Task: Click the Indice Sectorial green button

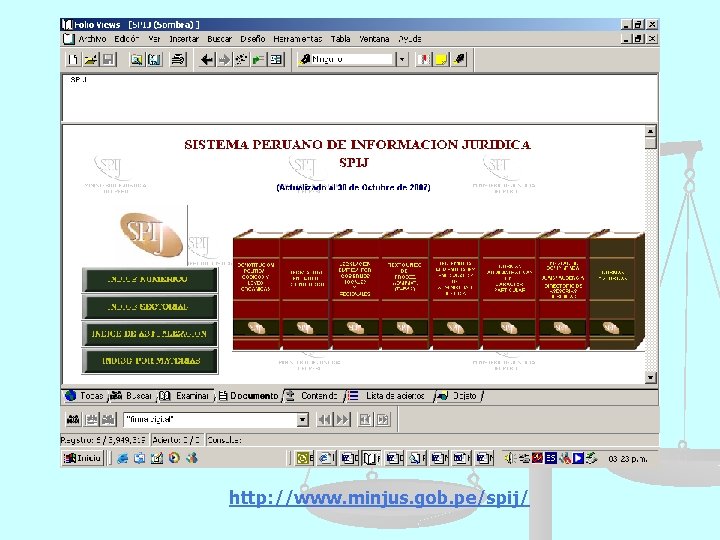Action: pyautogui.click(x=150, y=307)
